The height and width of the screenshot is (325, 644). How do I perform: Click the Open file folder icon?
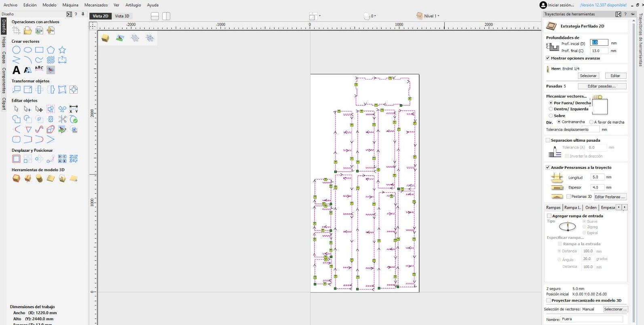27,30
